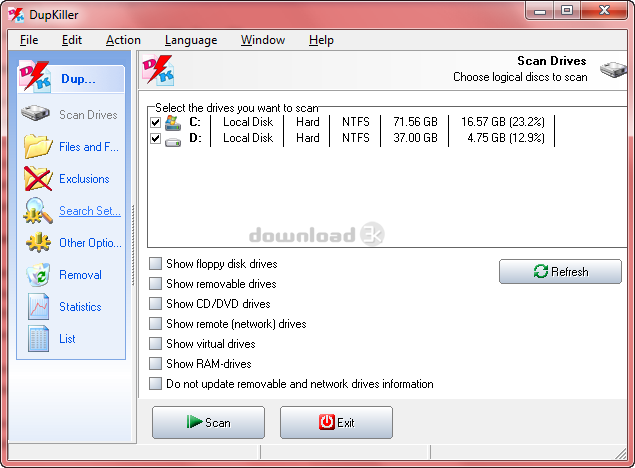Click the List document icon

click(x=38, y=338)
